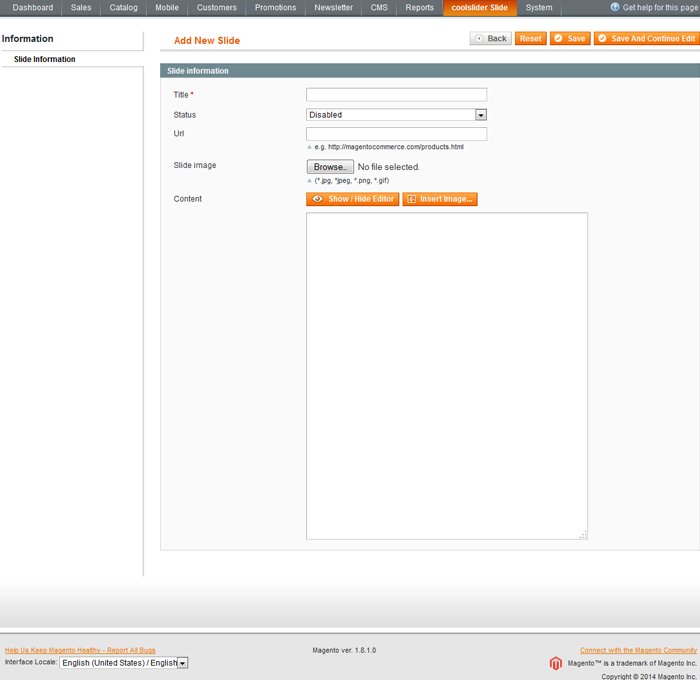Click the help question mark icon

(615, 7)
